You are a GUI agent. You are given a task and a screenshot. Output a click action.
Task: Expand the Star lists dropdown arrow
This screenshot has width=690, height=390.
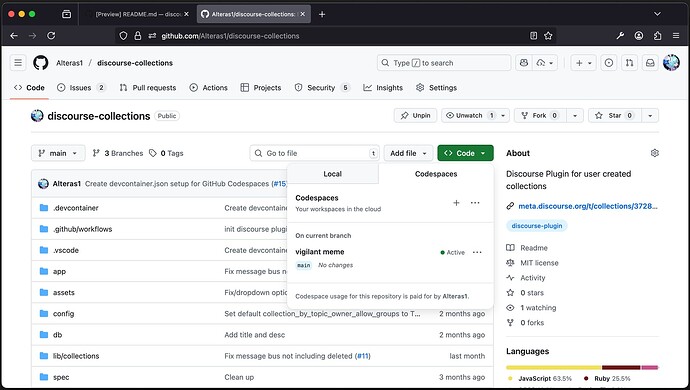(650, 115)
